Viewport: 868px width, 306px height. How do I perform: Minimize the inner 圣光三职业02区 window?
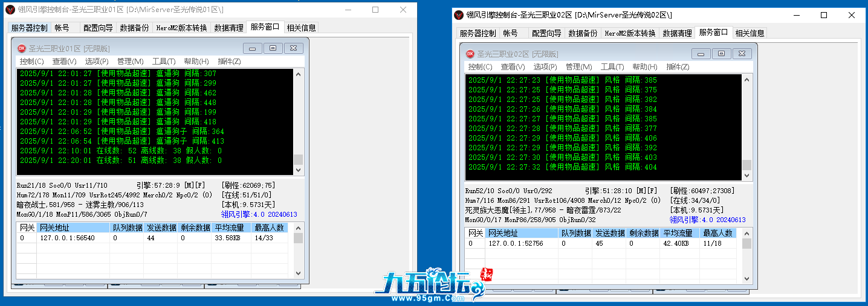[700, 54]
